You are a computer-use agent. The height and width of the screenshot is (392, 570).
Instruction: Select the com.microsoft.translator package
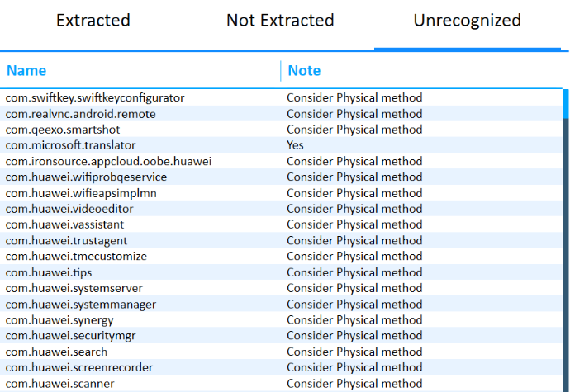point(71,145)
